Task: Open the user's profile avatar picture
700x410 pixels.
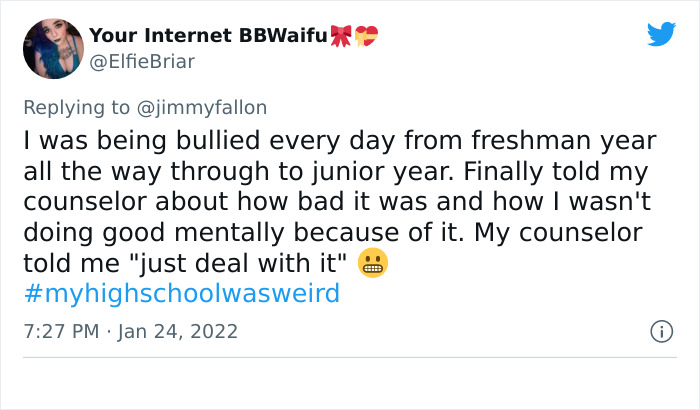Action: (50, 48)
